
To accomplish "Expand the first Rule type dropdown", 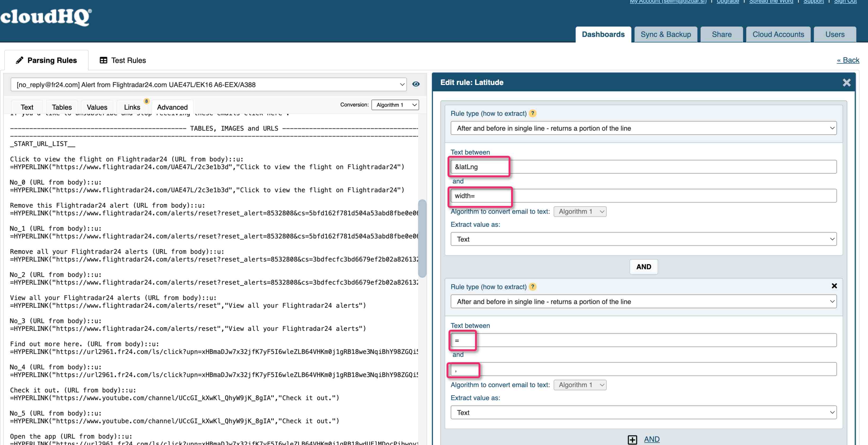I will tap(643, 128).
